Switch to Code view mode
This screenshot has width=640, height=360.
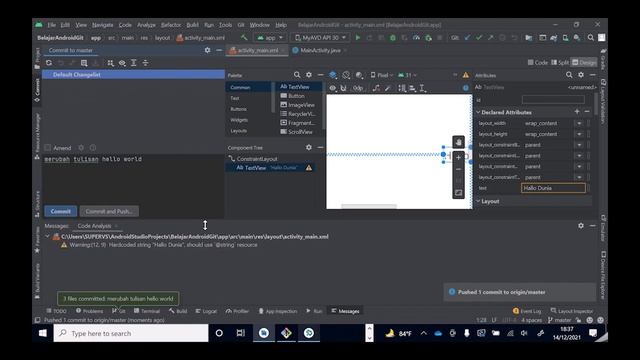point(538,62)
